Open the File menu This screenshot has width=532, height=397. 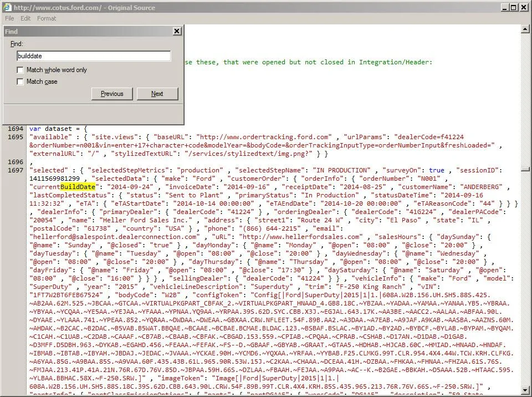(x=9, y=18)
